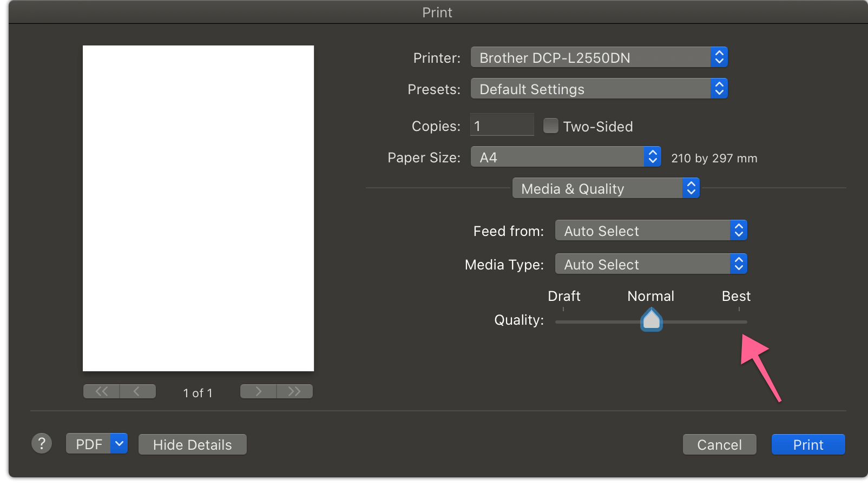Set the Quality slider to Draft

[563, 321]
